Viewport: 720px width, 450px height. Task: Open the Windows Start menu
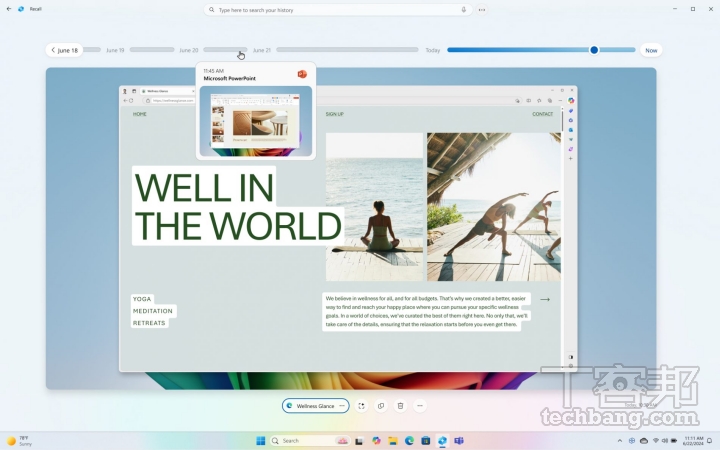(260, 441)
